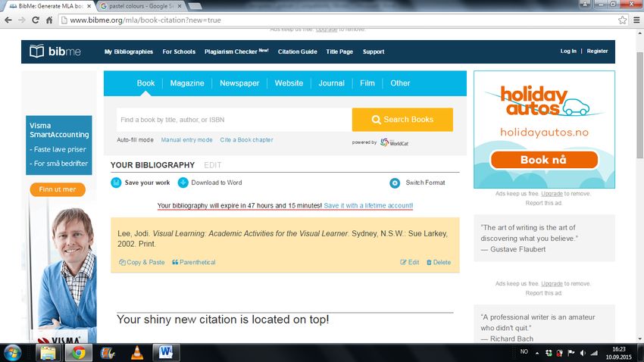Click Save it with a lifetime account link
This screenshot has height=362, width=644.
[368, 205]
